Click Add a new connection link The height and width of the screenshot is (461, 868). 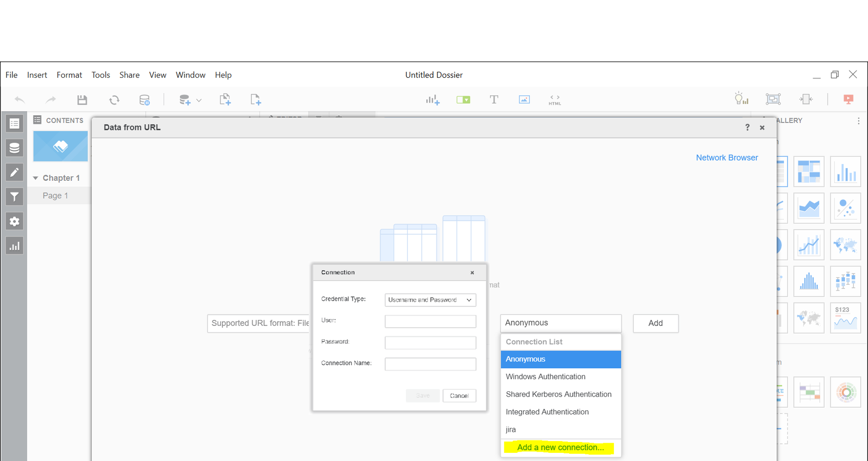(x=561, y=448)
